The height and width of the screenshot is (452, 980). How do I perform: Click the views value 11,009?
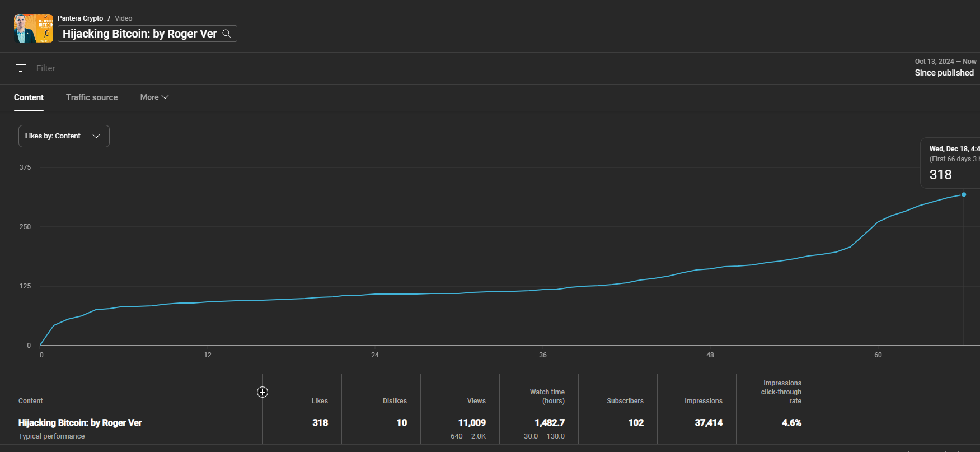tap(472, 423)
